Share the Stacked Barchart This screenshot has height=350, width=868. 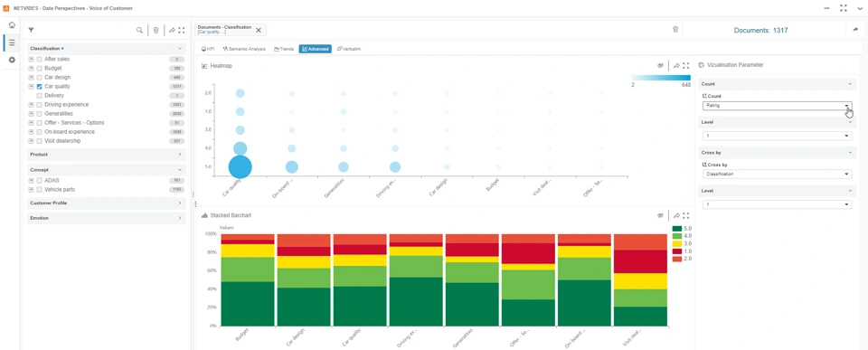pos(676,215)
